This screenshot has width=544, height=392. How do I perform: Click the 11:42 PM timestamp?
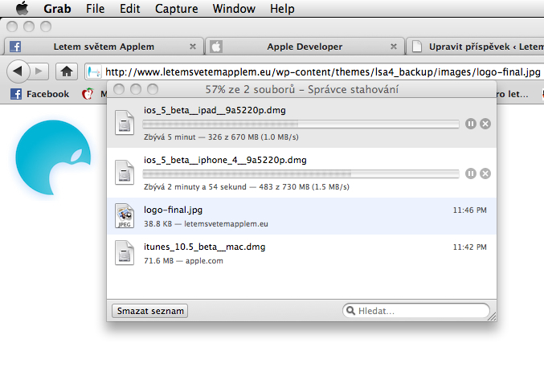click(470, 247)
